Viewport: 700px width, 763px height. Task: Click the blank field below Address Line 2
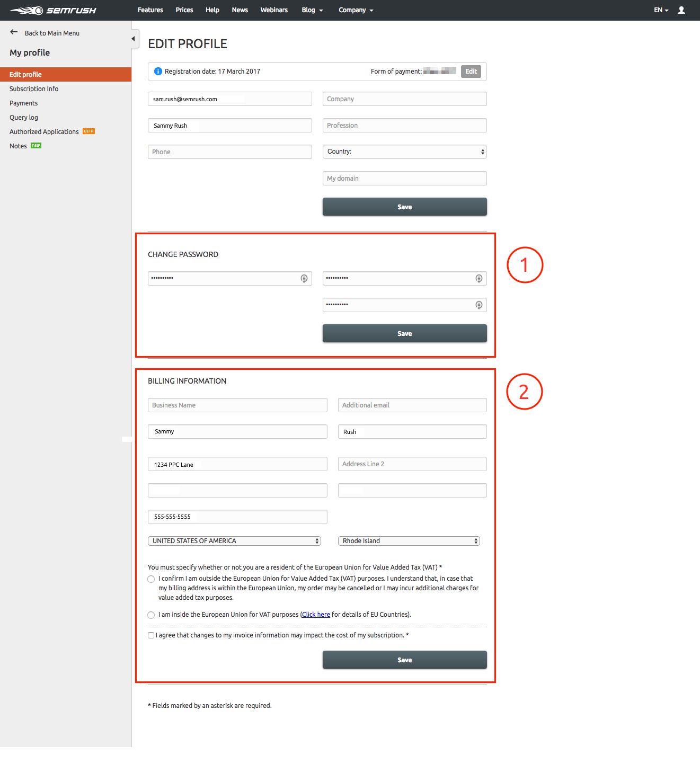(412, 491)
